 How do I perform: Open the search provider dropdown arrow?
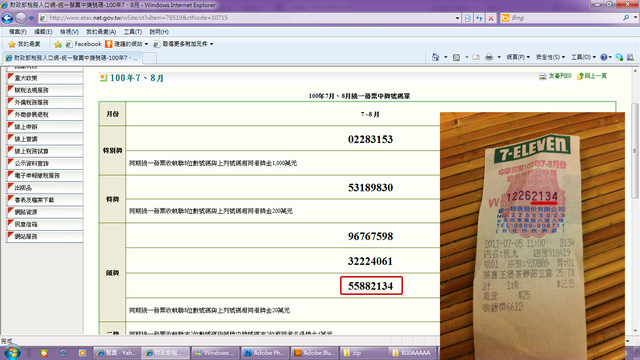tap(635, 18)
